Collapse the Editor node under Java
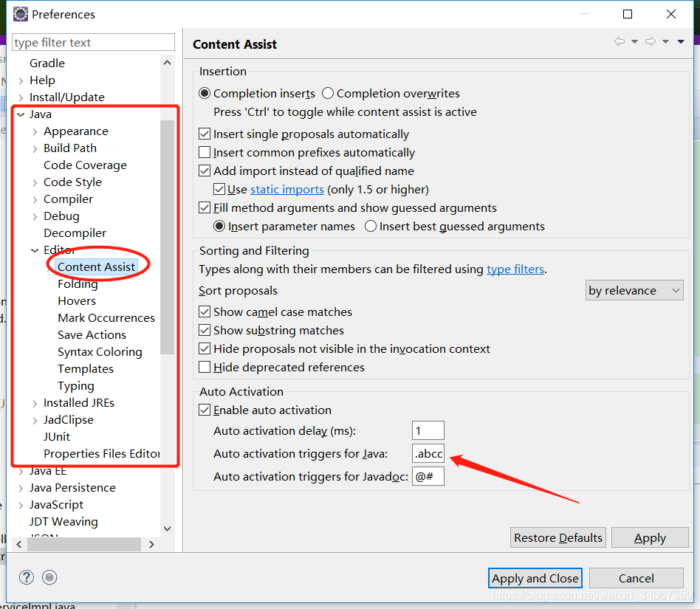This screenshot has height=609, width=700. [x=35, y=250]
